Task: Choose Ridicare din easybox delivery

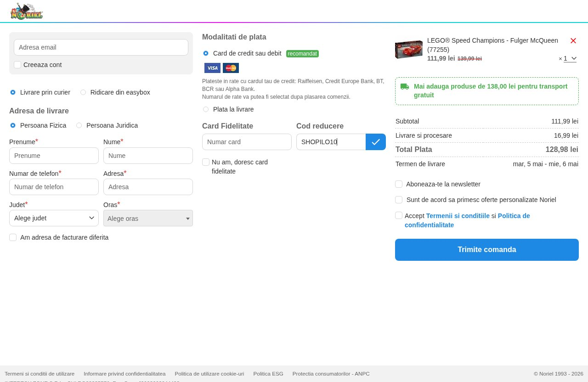Action: (83, 92)
